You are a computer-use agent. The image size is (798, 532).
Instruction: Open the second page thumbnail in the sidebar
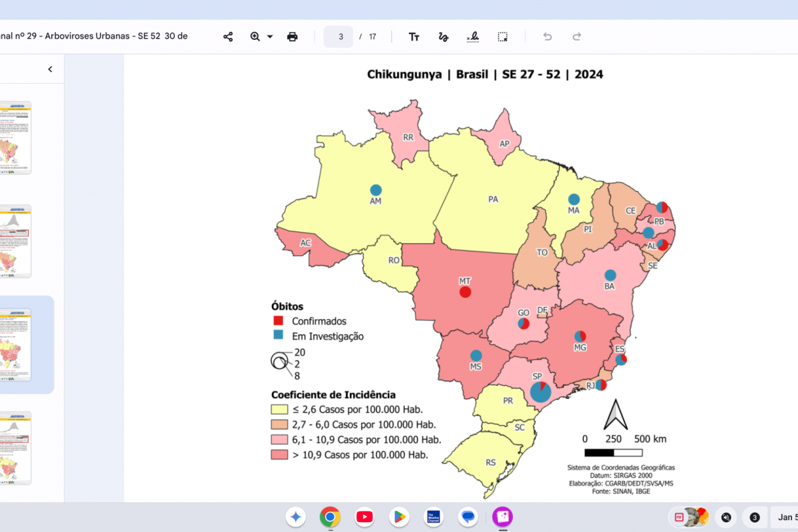tap(15, 241)
